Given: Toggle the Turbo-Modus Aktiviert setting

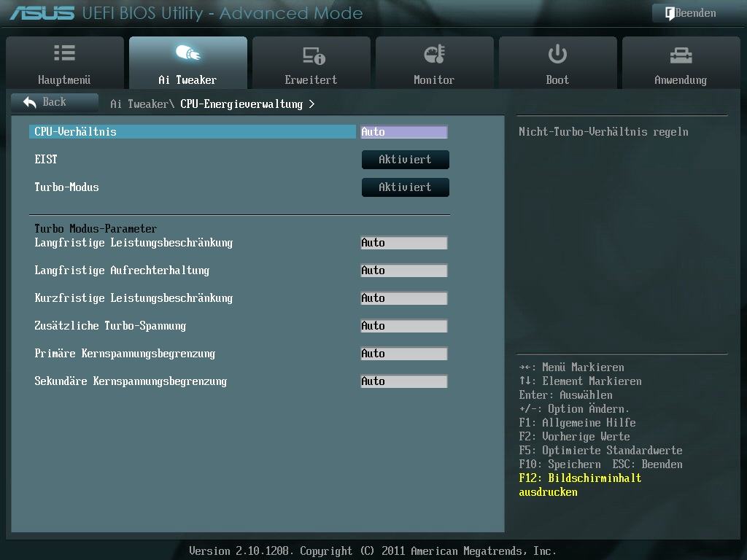Looking at the screenshot, I should point(406,187).
